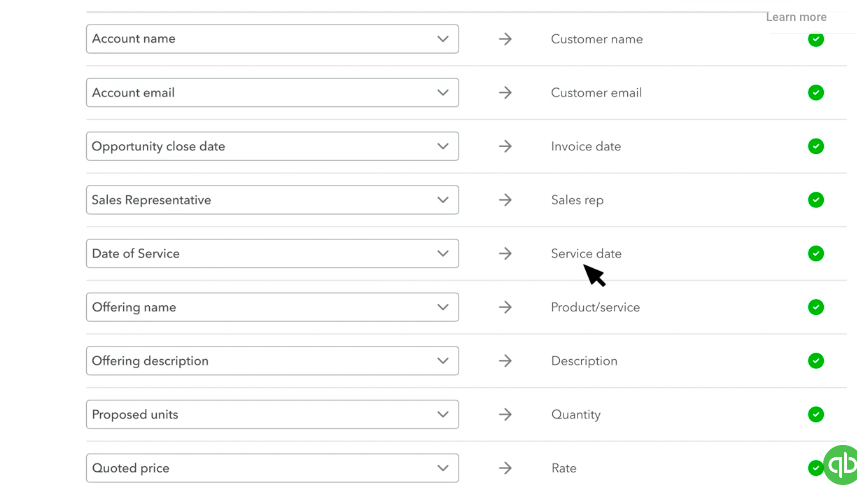Click the Learn more link
This screenshot has height=493, width=857.
point(796,17)
